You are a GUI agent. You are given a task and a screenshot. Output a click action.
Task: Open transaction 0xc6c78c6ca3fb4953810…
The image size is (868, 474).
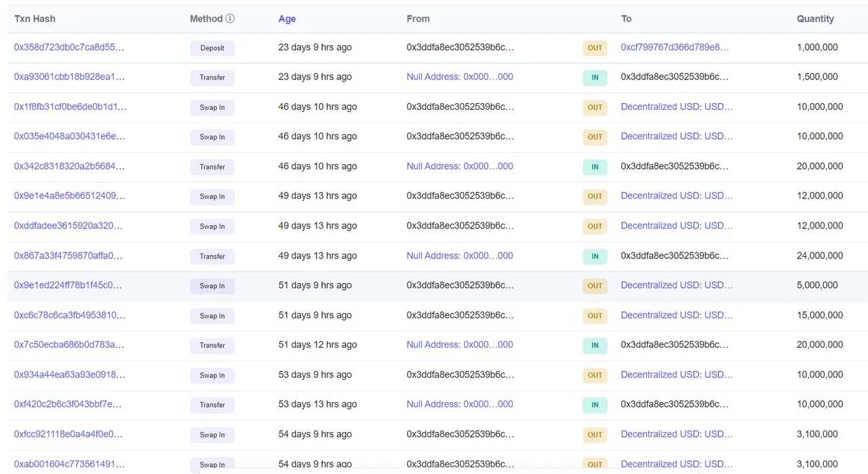tap(69, 315)
